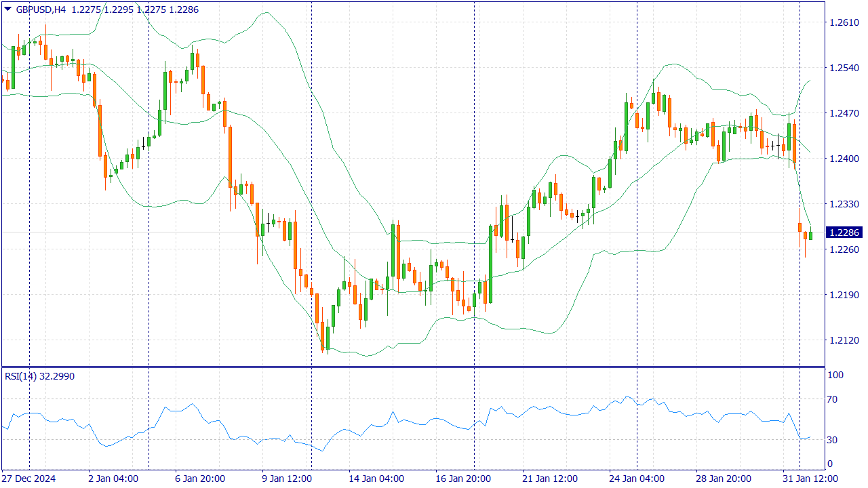The width and height of the screenshot is (868, 488).
Task: Click the rightmost green candle on chart
Action: tap(810, 235)
